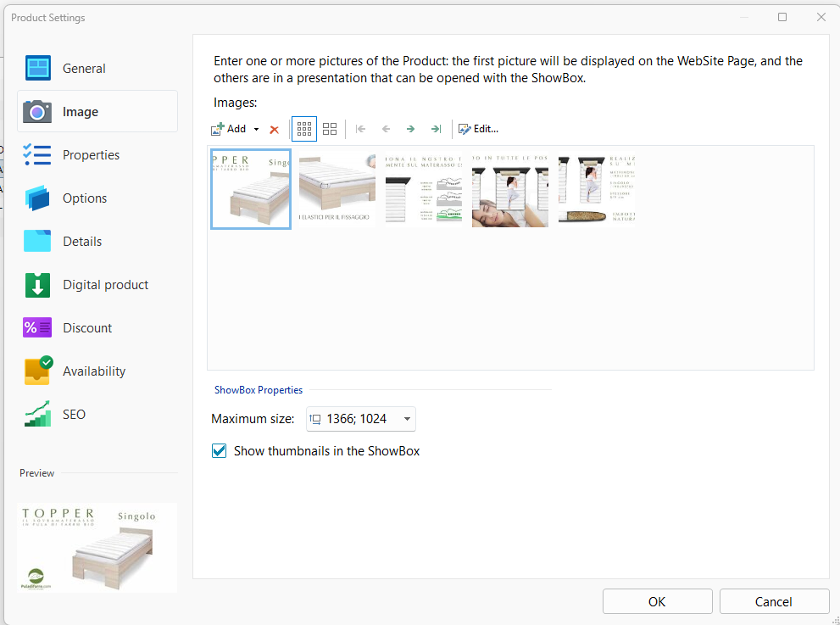Switch to large thumbnails view

[x=330, y=129]
